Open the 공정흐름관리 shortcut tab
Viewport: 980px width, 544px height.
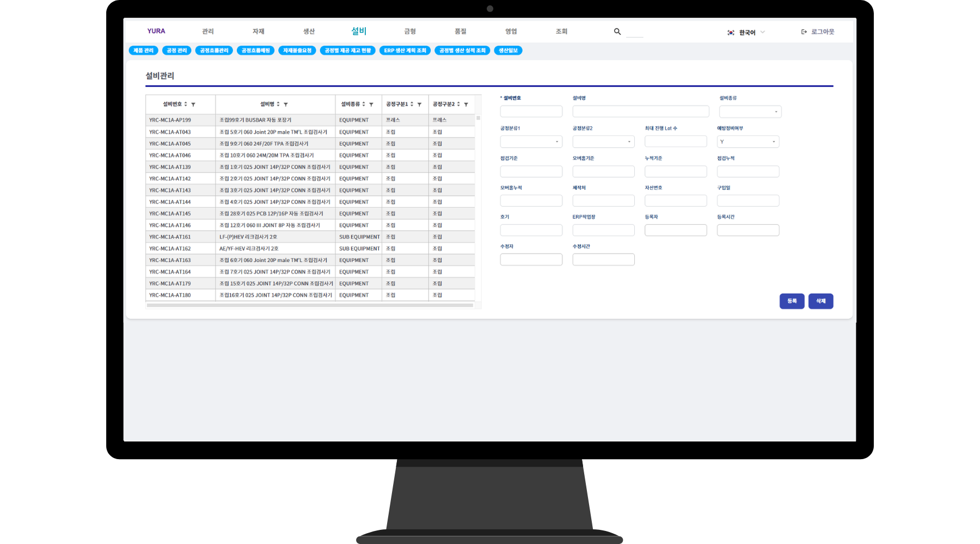(214, 51)
